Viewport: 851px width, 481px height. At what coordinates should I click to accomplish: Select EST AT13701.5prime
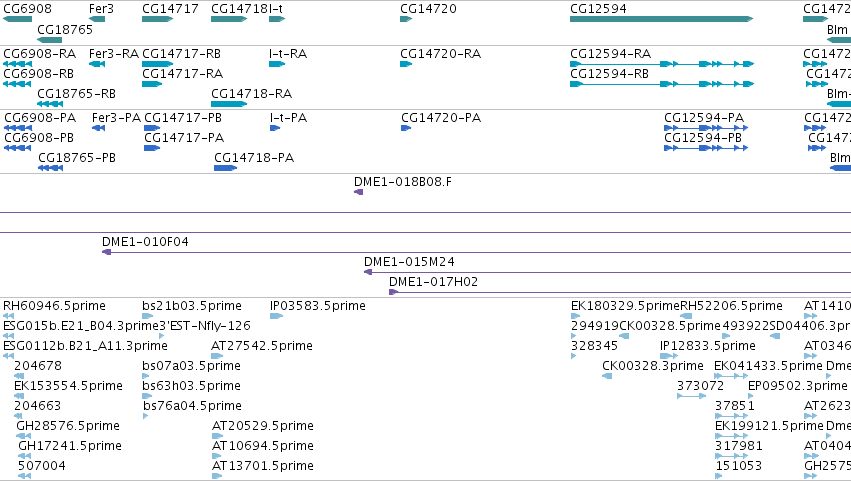point(263,467)
